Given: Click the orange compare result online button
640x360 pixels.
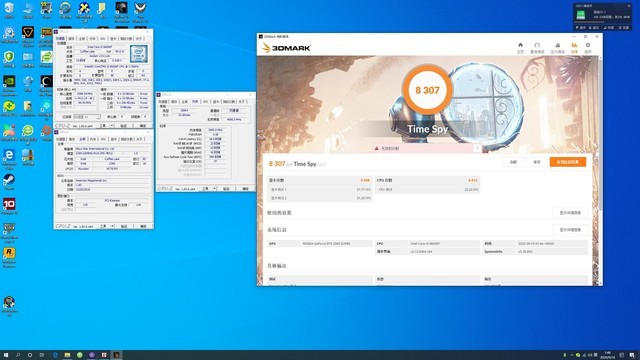Looking at the screenshot, I should click(x=568, y=162).
